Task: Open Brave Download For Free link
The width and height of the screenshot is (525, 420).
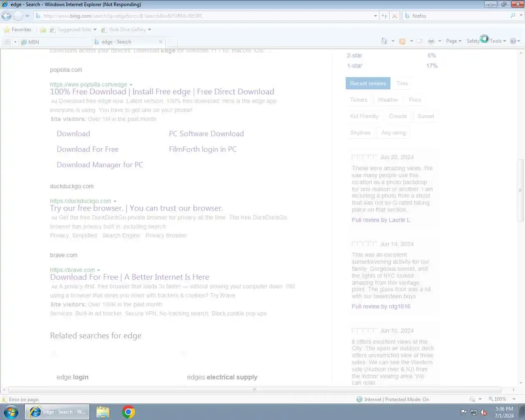Action: coord(130,277)
